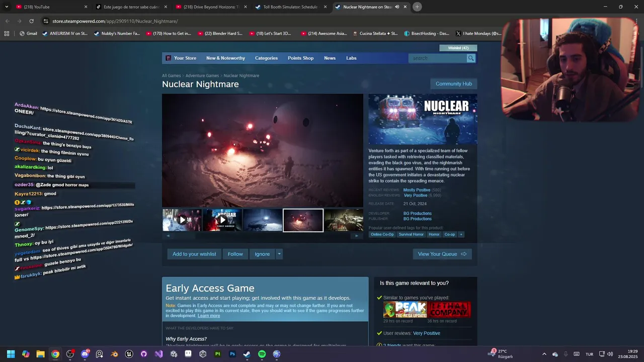Open the Community Hub button

[x=454, y=84]
